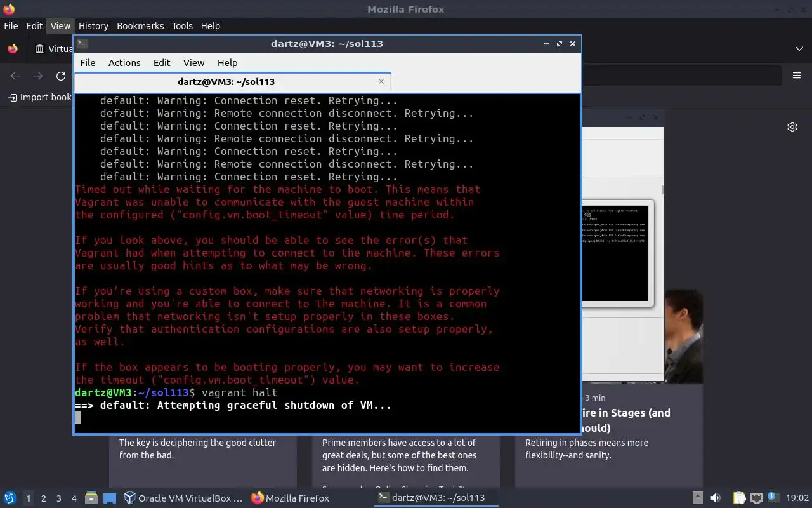Viewport: 812px width, 508px height.
Task: Click Import bookmarks in bookmarks toolbar
Action: pos(40,97)
